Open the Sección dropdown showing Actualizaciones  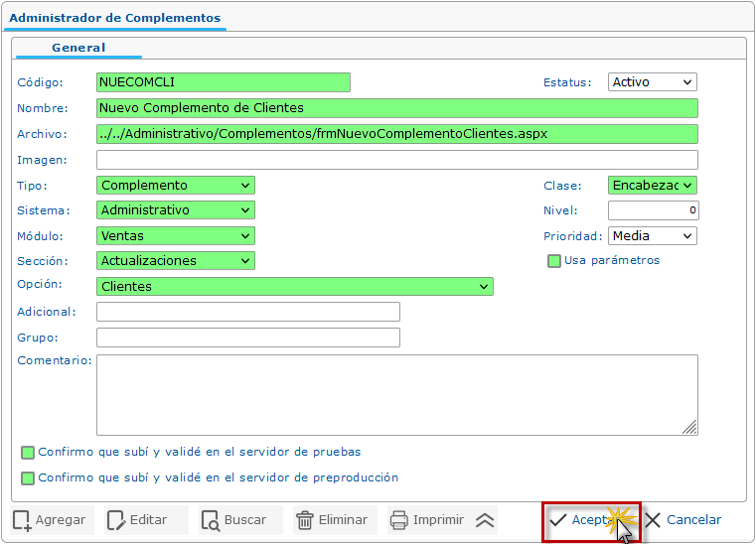176,261
